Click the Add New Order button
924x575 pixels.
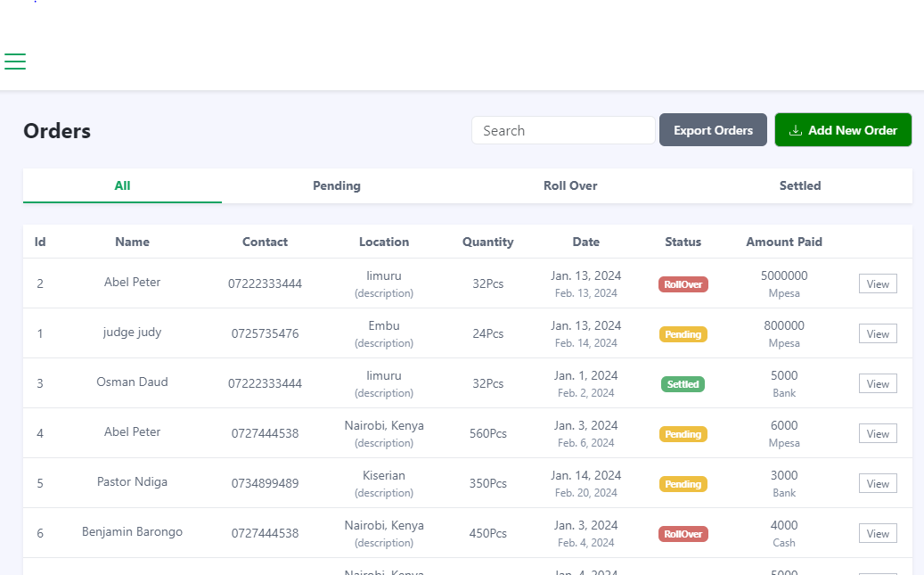[843, 130]
